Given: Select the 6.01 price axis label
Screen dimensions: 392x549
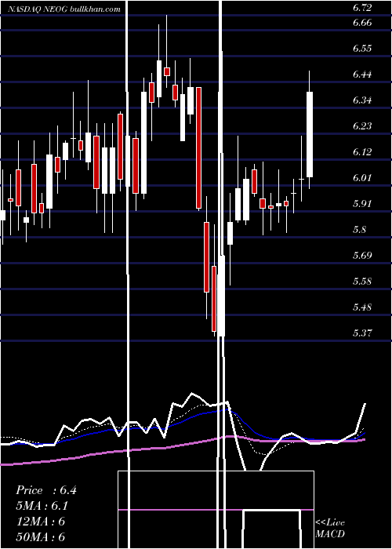Looking at the screenshot, I should (362, 178).
